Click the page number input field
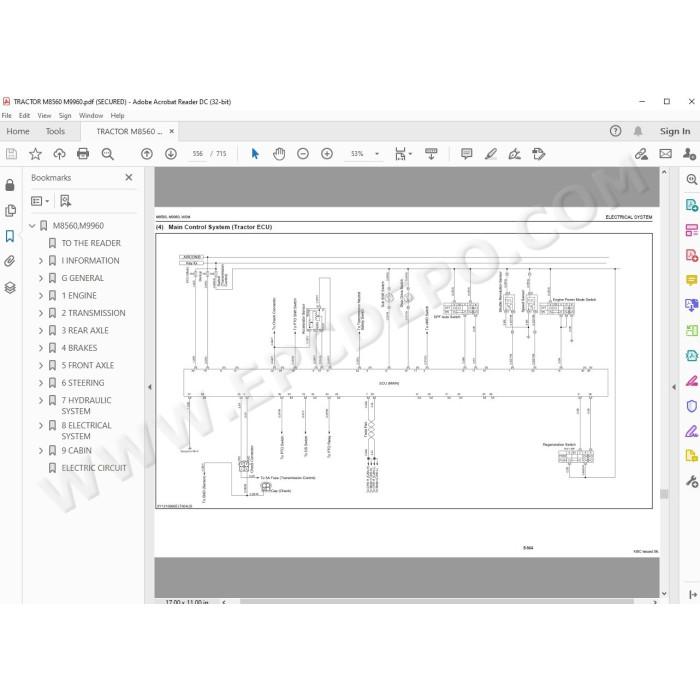700x700 pixels. (198, 154)
